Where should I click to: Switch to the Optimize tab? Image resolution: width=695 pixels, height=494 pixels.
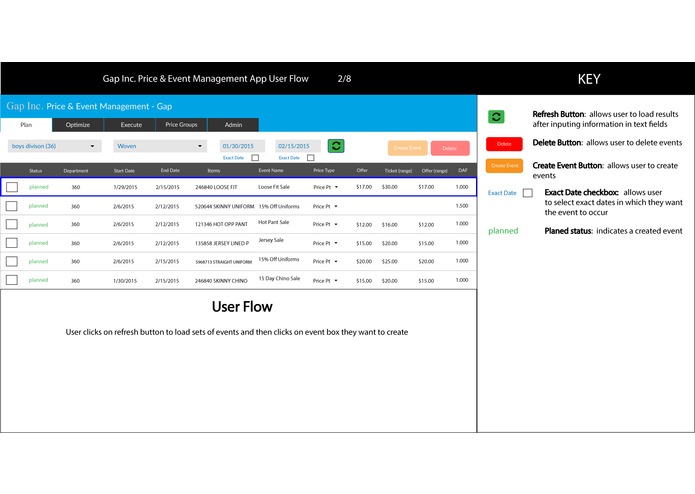pyautogui.click(x=78, y=125)
